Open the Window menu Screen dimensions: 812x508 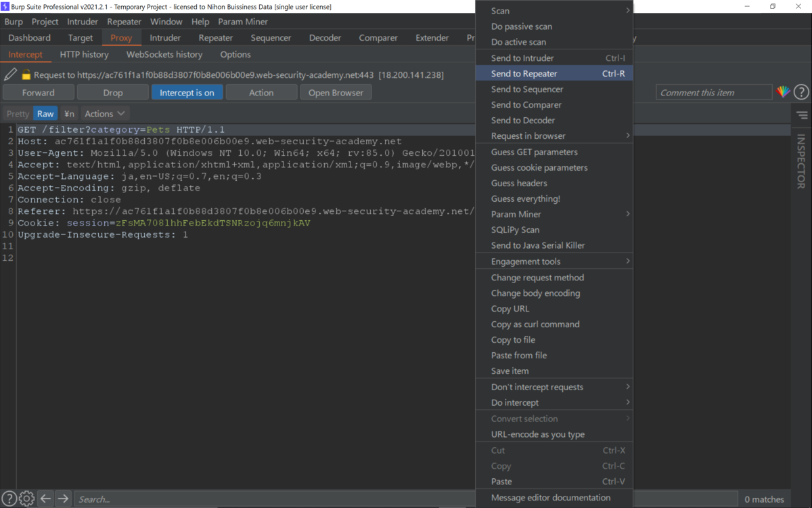point(166,22)
